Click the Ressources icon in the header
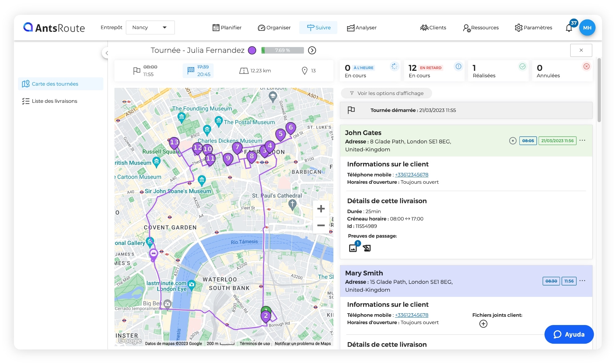 pos(466,28)
